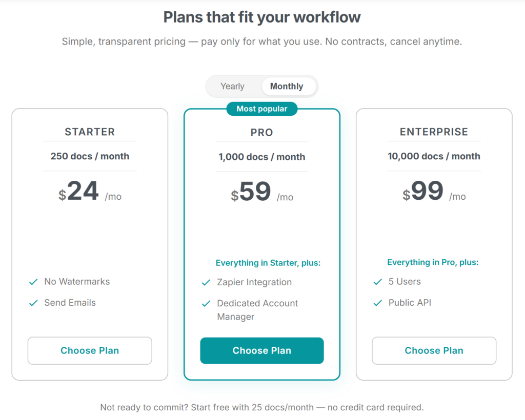Click the checkmark beside 5 Users
Image resolution: width=525 pixels, height=420 pixels.
pyautogui.click(x=377, y=281)
